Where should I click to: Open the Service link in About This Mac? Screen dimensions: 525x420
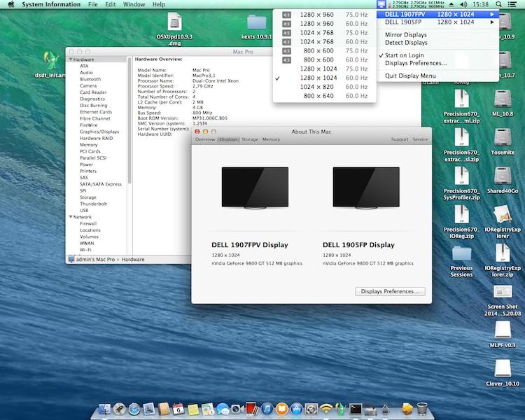[x=420, y=139]
